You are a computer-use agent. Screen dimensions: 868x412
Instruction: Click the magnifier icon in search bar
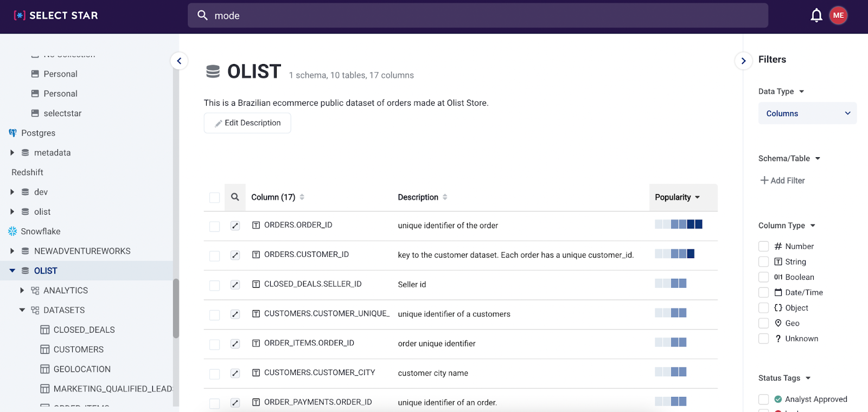pos(202,15)
